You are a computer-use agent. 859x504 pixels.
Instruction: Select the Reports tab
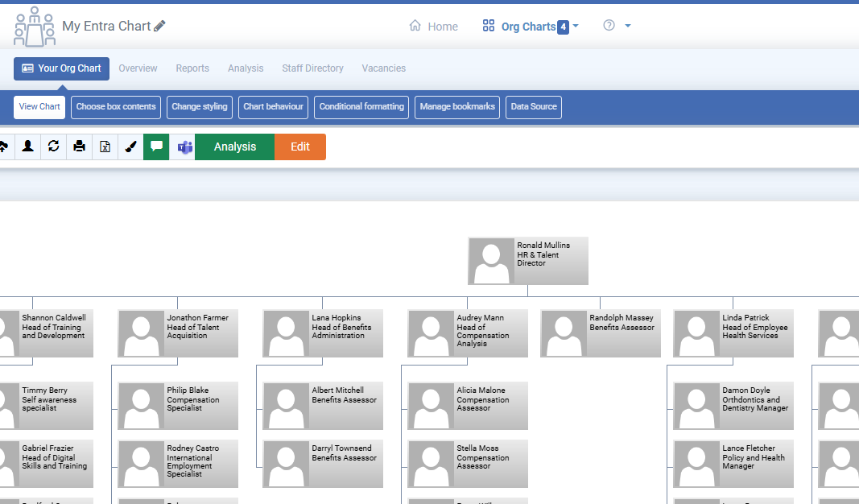click(x=192, y=68)
